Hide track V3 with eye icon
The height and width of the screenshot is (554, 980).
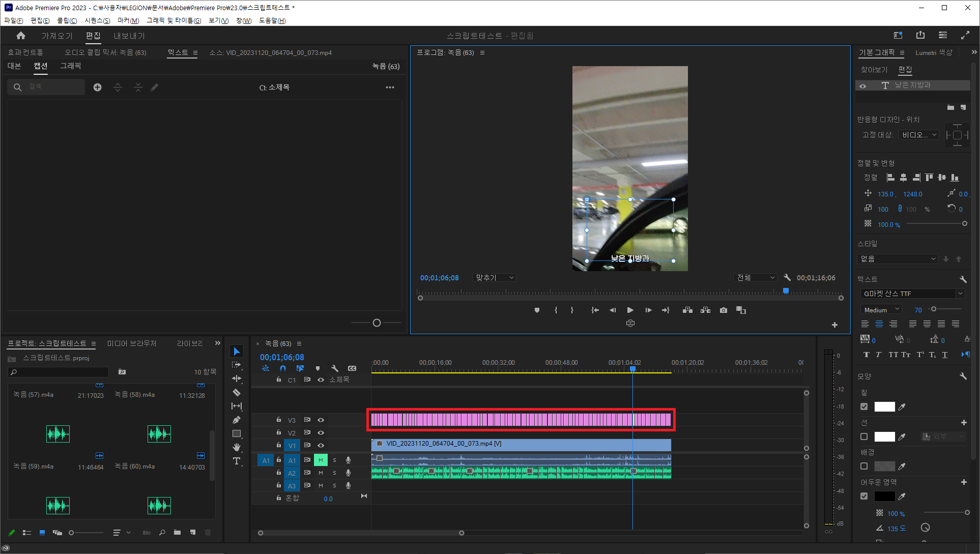click(321, 420)
